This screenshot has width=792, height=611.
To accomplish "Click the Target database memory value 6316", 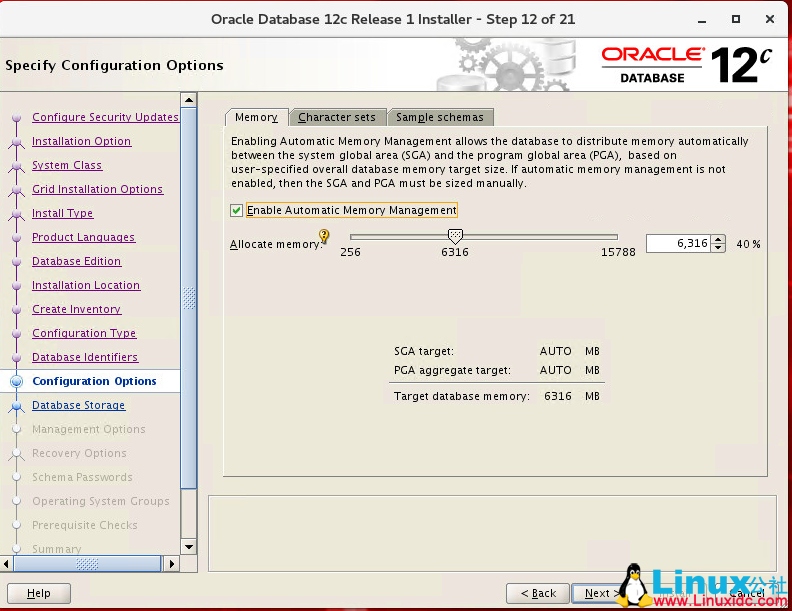I will (558, 396).
